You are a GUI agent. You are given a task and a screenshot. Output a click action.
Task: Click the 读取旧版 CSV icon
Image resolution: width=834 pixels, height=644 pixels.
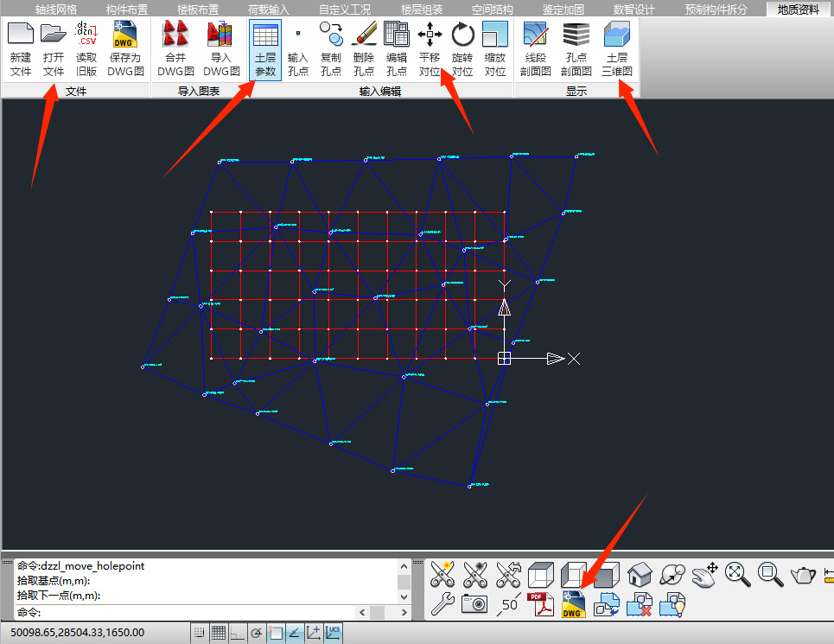click(86, 49)
